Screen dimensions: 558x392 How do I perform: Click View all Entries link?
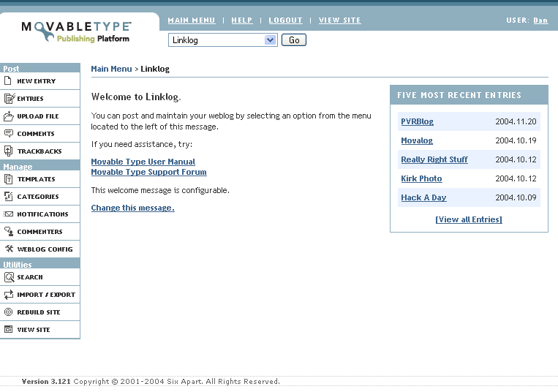[468, 219]
